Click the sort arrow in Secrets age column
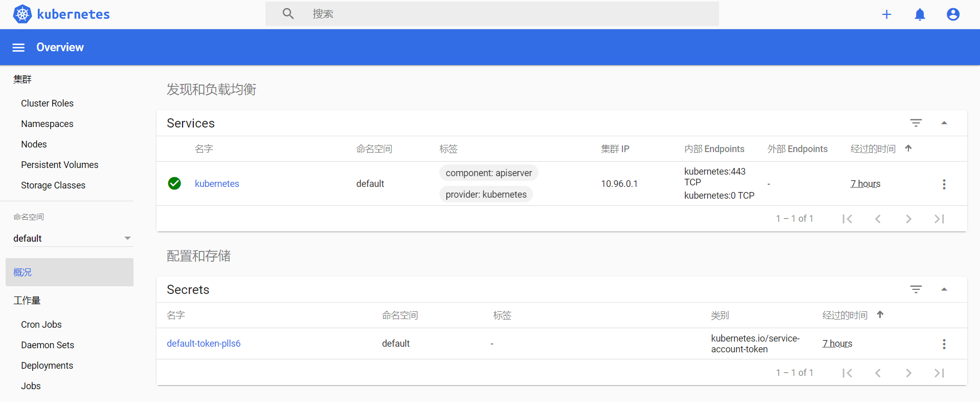980x402 pixels. (880, 314)
